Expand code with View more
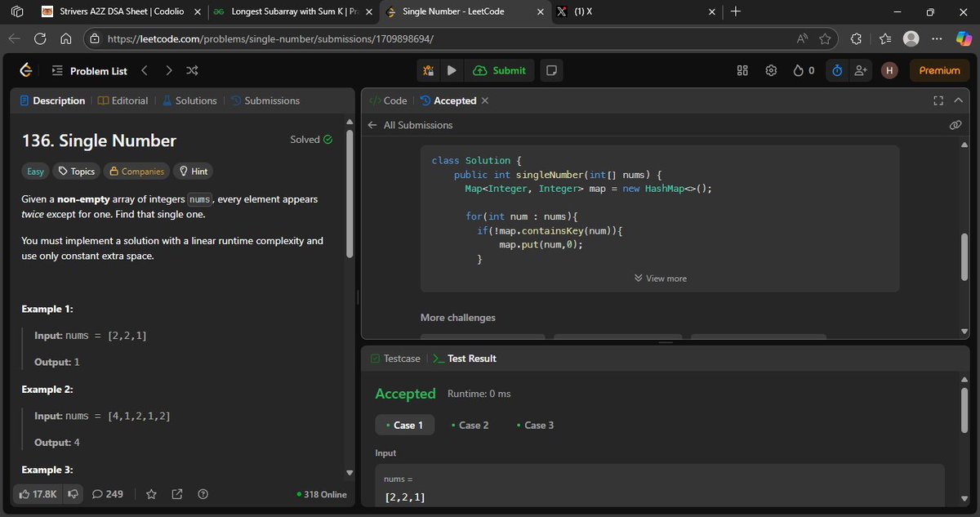The height and width of the screenshot is (517, 980). click(x=660, y=279)
